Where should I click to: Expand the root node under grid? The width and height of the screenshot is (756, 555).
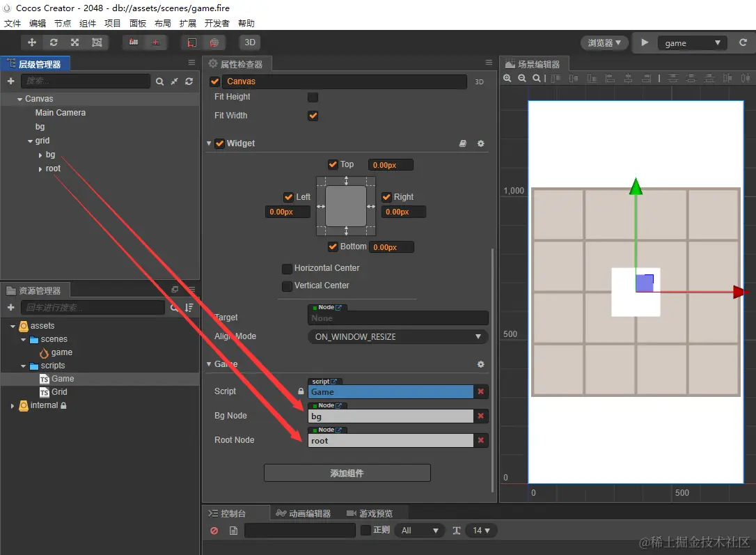coord(40,169)
